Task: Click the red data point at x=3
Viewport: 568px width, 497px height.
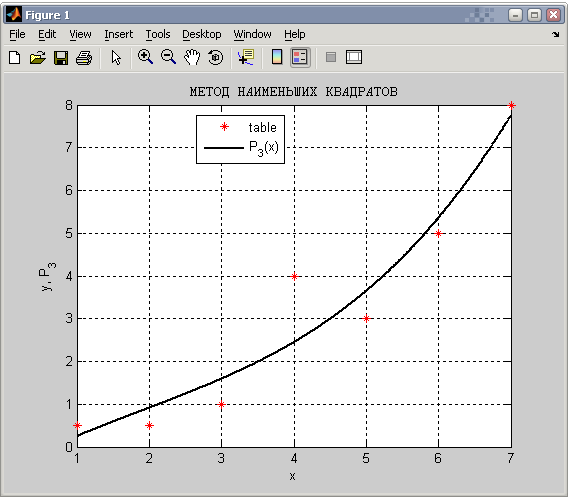Action: click(x=222, y=404)
